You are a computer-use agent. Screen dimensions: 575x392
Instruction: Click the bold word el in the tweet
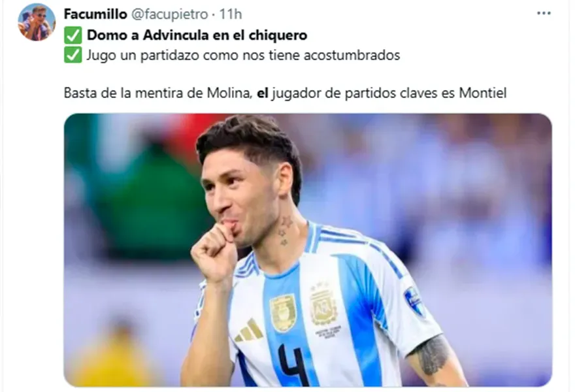pos(263,93)
